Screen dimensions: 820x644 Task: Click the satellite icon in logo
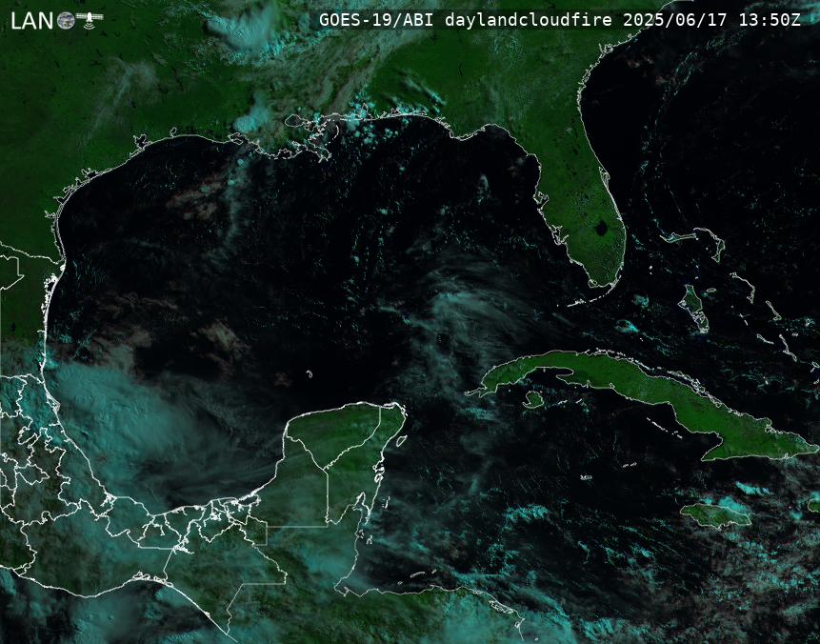click(90, 19)
